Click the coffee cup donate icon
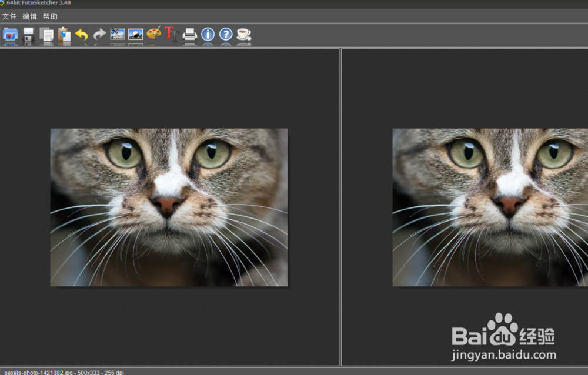The width and height of the screenshot is (588, 375). tap(244, 34)
